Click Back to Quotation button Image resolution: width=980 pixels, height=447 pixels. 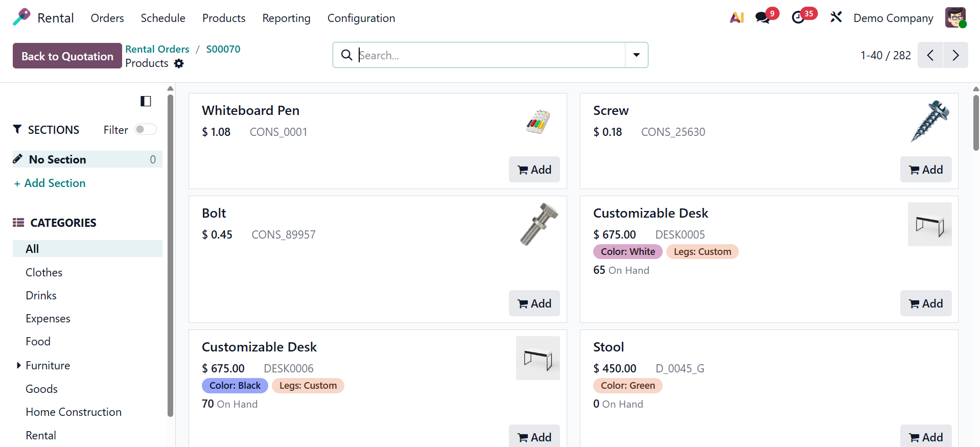[x=67, y=56]
